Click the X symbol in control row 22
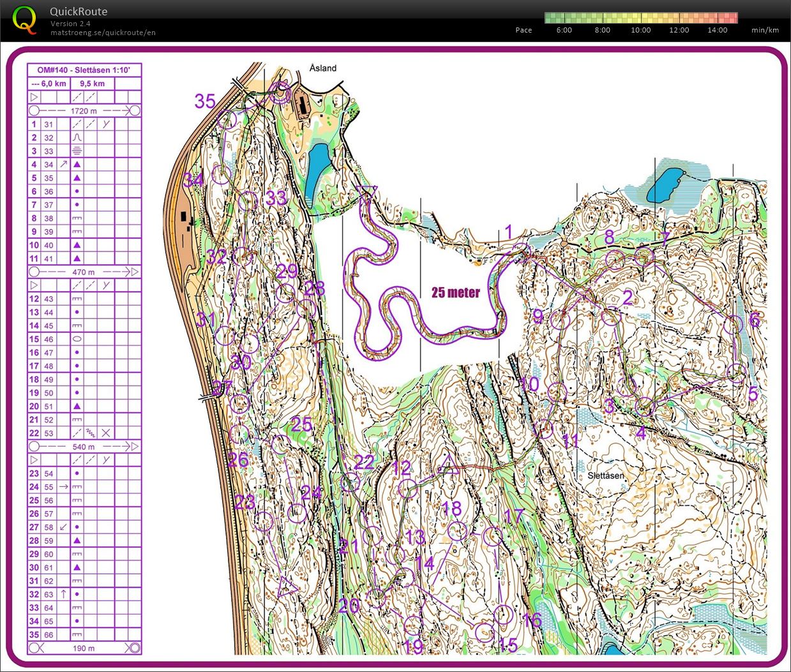Image resolution: width=791 pixels, height=672 pixels. 106,433
